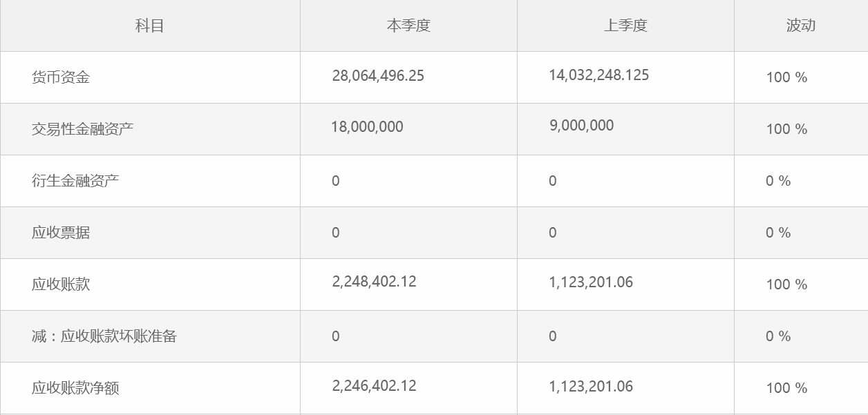Click the 2,246,402.12 cell
The width and height of the screenshot is (868, 415).
374,386
